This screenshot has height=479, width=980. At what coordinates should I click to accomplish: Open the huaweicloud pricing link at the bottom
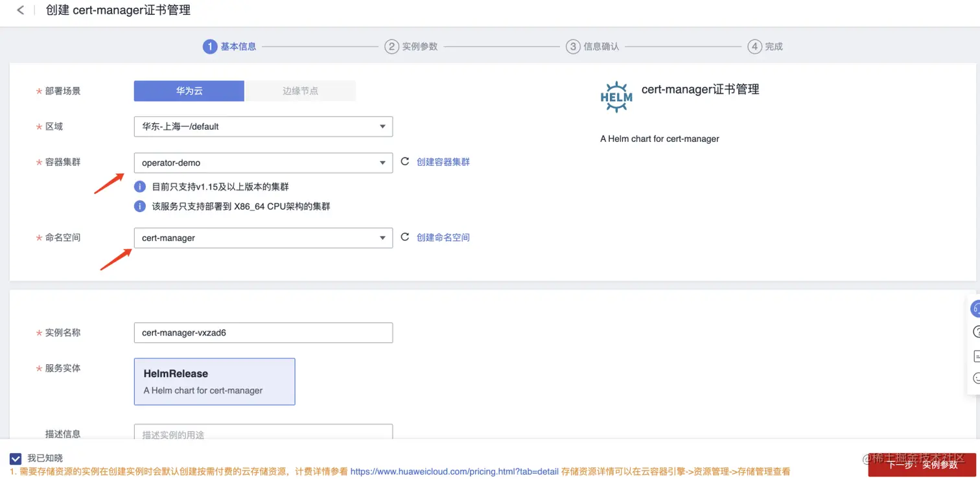pyautogui.click(x=454, y=471)
